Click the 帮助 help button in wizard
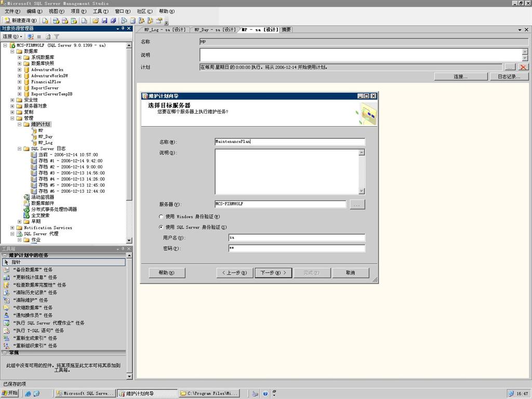This screenshot has height=399, width=532. [x=167, y=272]
